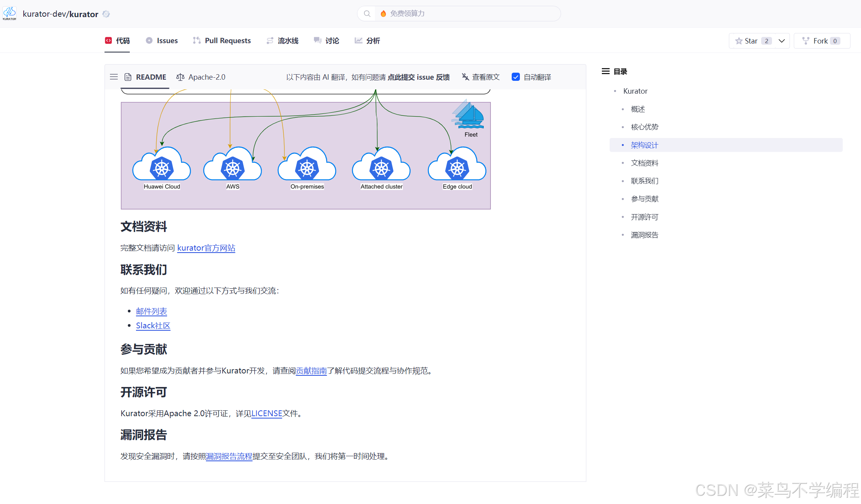Select the Apache-2.0 license tab
The image size is (861, 504).
point(201,77)
